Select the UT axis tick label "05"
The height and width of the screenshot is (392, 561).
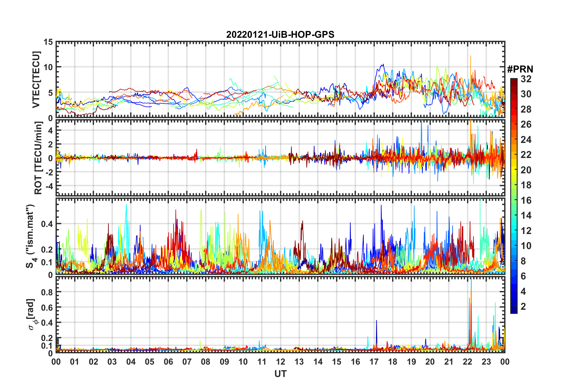150,362
